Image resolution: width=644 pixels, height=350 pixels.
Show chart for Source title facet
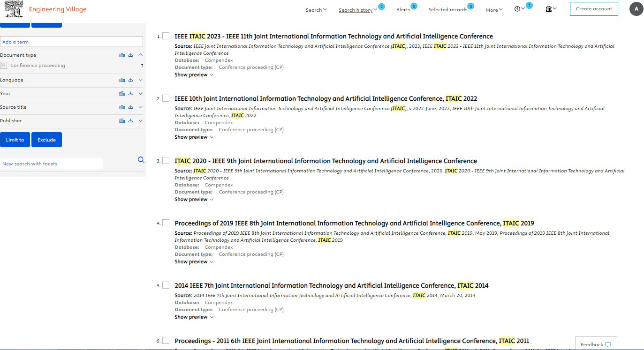tap(122, 107)
